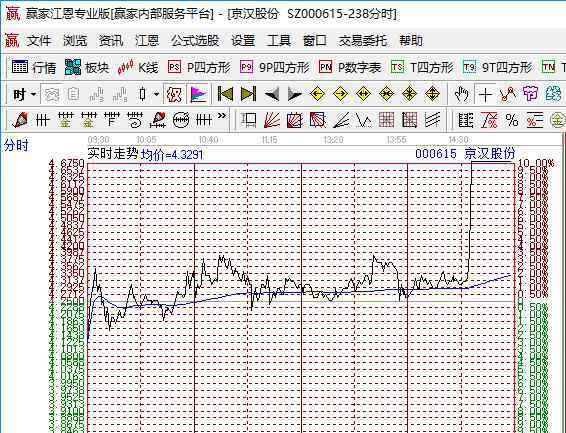The height and width of the screenshot is (433, 566).
Task: Click the yellow diamond horizontal-compress icon
Action: pyautogui.click(x=387, y=95)
